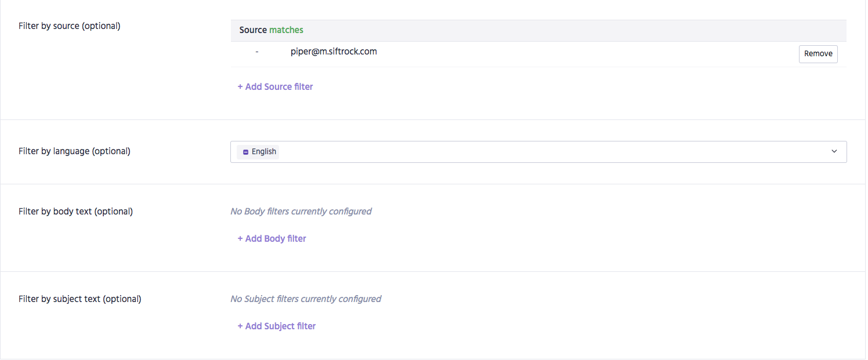Select the piper@m.siftrock.com source entry
868x360 pixels.
click(x=334, y=51)
